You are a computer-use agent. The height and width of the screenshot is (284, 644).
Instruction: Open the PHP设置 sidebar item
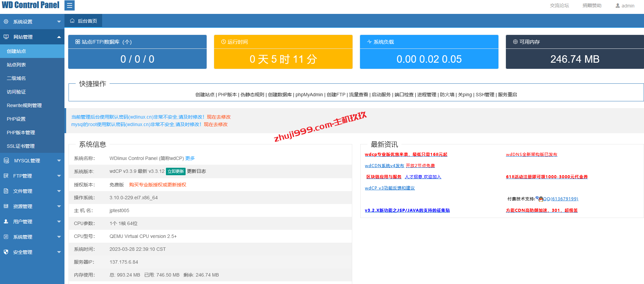[32, 119]
